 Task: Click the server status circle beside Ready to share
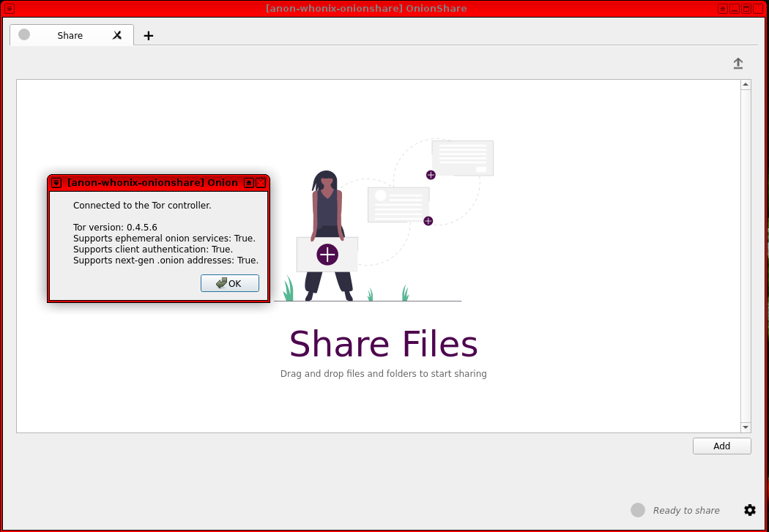(638, 510)
